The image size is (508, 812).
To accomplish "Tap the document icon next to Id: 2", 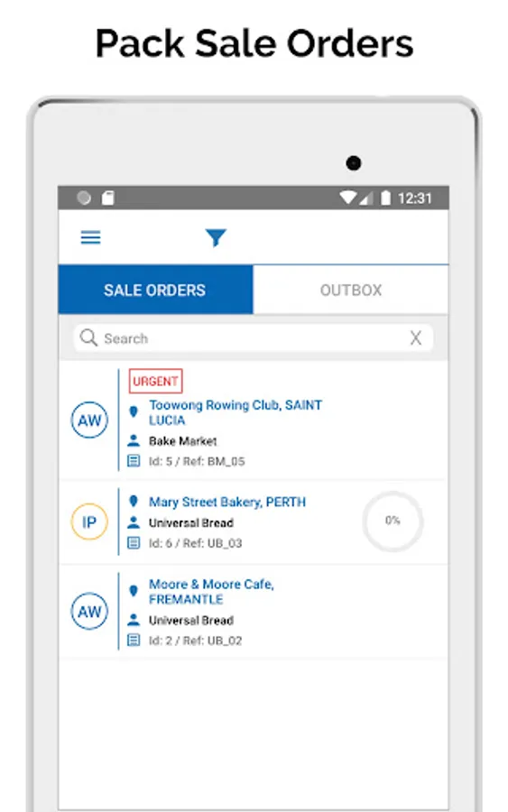I will pyautogui.click(x=133, y=640).
